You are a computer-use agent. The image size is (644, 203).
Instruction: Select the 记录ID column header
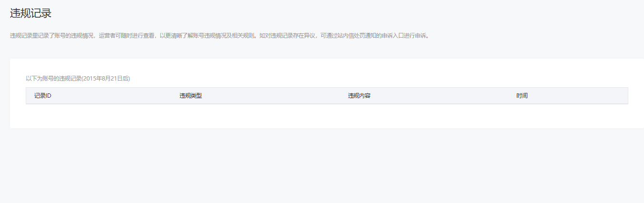(42, 96)
